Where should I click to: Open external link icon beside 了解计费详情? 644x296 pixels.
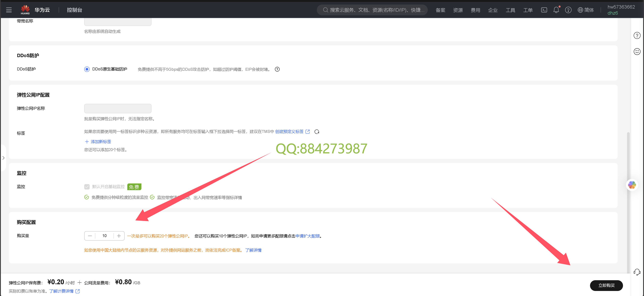pos(78,291)
